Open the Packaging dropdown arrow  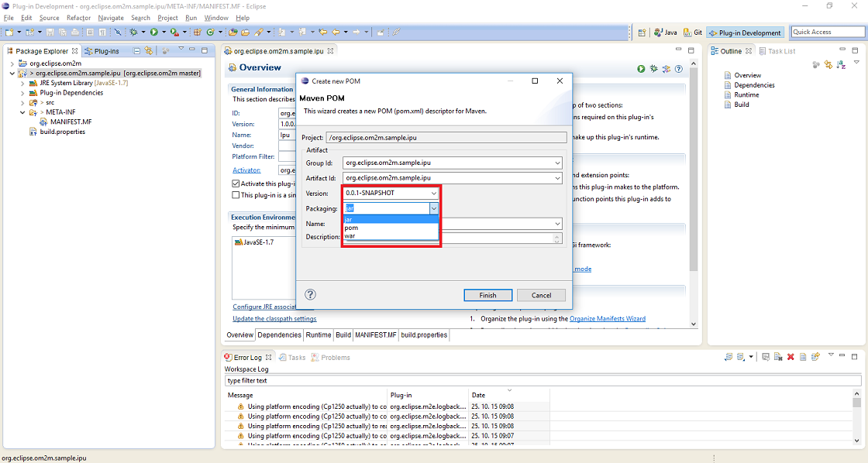(433, 208)
